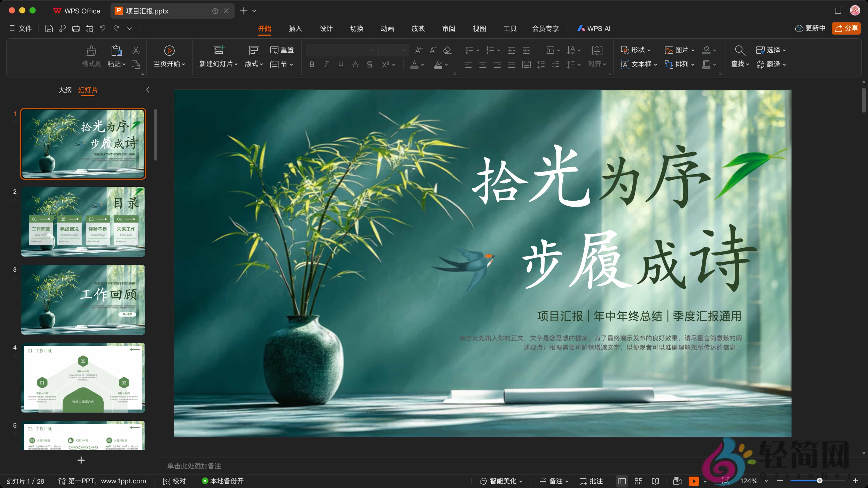Select the 格式刷 format painter tool
This screenshot has width=868, height=488.
tap(91, 57)
